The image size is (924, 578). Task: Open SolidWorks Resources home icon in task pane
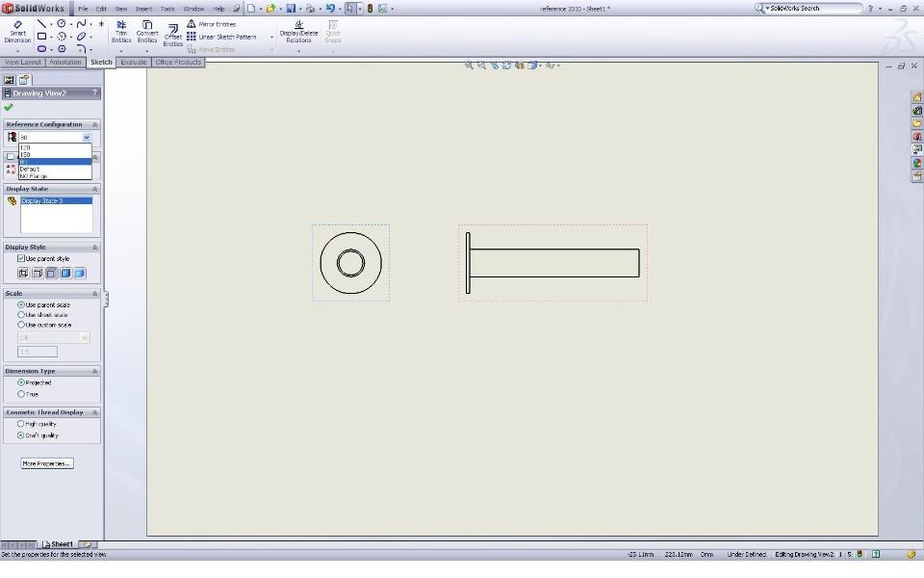click(917, 97)
